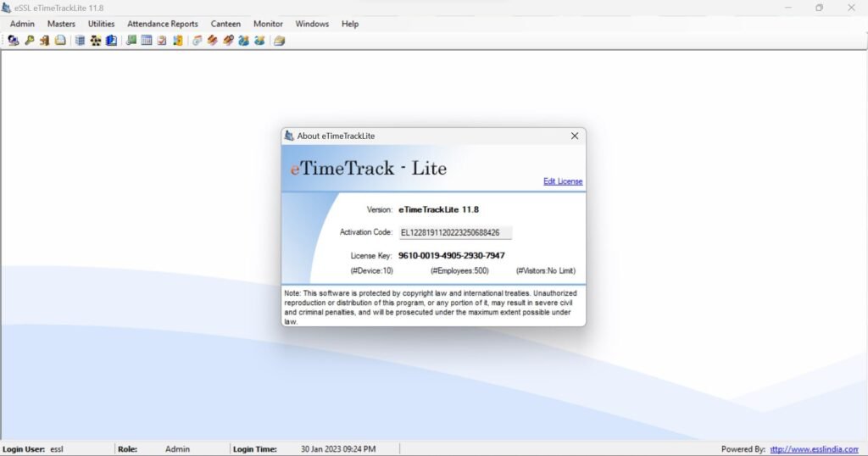The width and height of the screenshot is (868, 456).
Task: Click the (#Visitors:No Limit) text
Action: pyautogui.click(x=546, y=270)
